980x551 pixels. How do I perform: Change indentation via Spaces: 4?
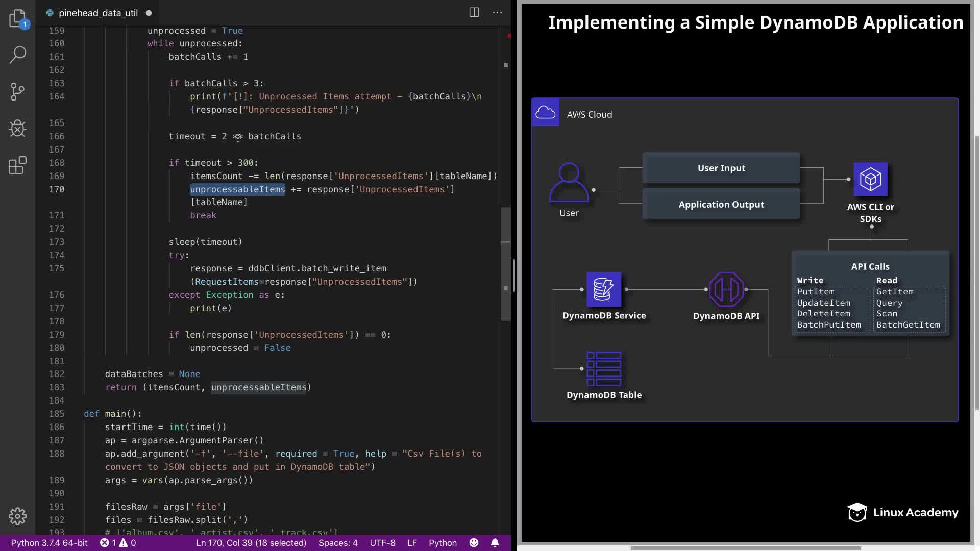[338, 542]
